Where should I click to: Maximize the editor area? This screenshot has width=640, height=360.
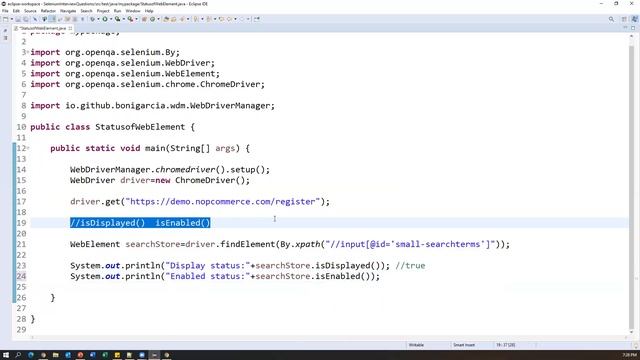point(633,28)
